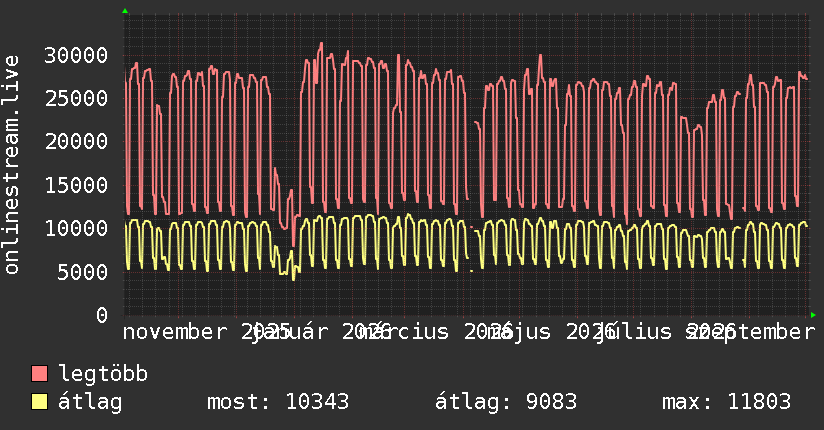Click the 15000 y-axis label
The height and width of the screenshot is (430, 824).
pyautogui.click(x=76, y=185)
